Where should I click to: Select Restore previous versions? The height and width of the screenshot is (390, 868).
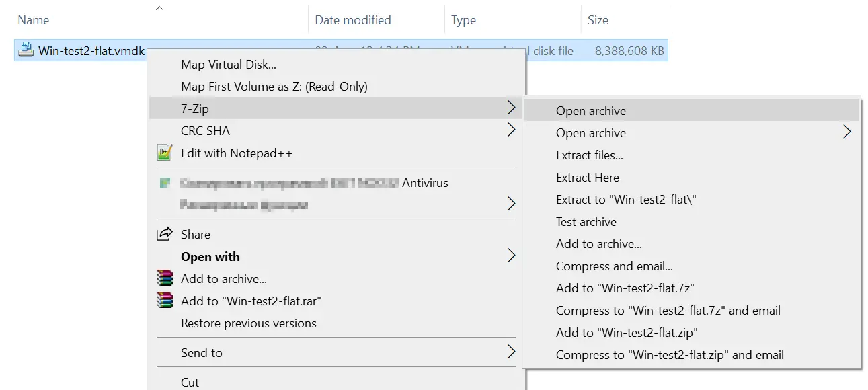[249, 323]
